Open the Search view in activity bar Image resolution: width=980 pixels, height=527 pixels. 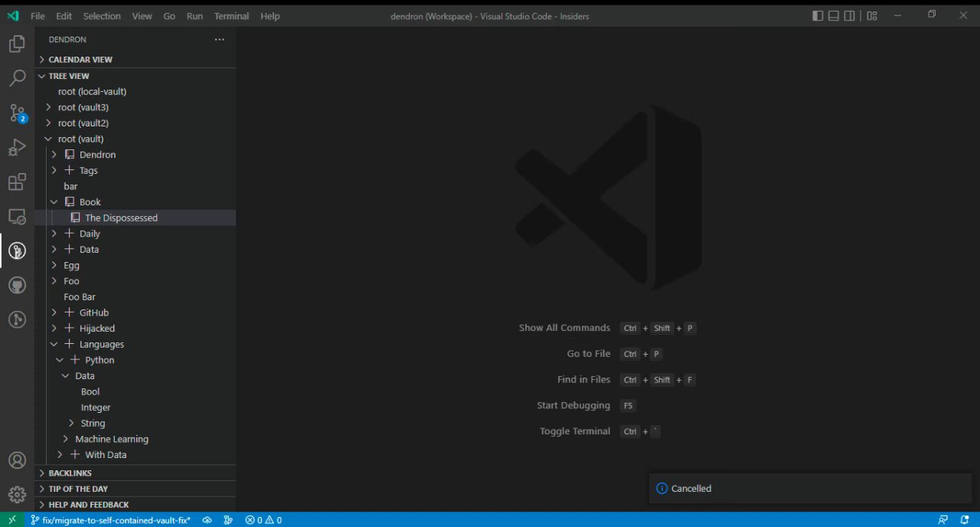(x=17, y=78)
